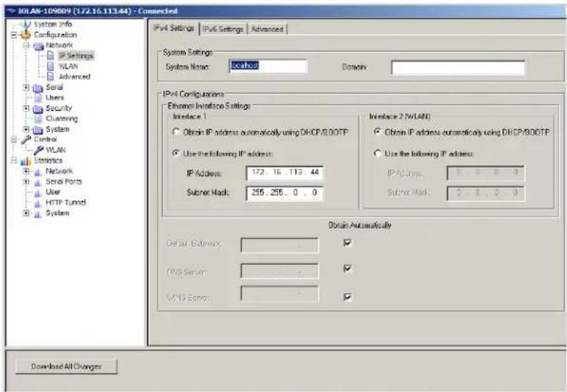567x392 pixels.
Task: Click the Users page icon
Action: [x=39, y=97]
